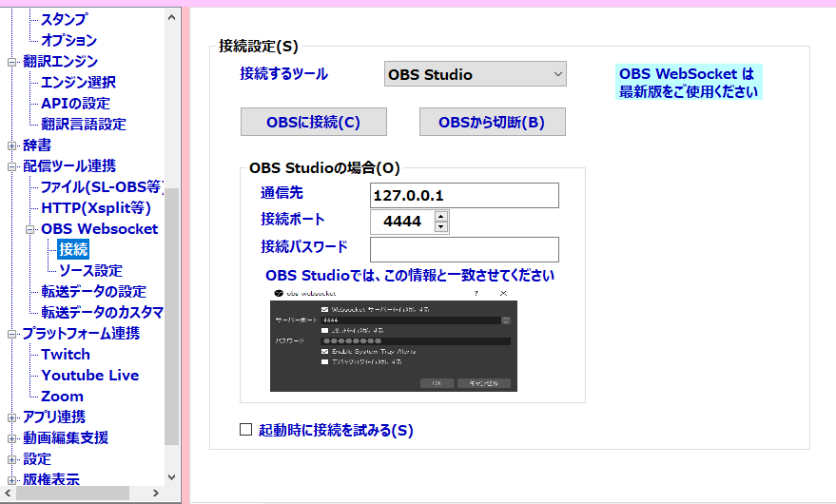Expand the 動画編集支援 tree node
The height and width of the screenshot is (504, 836).
(x=11, y=438)
